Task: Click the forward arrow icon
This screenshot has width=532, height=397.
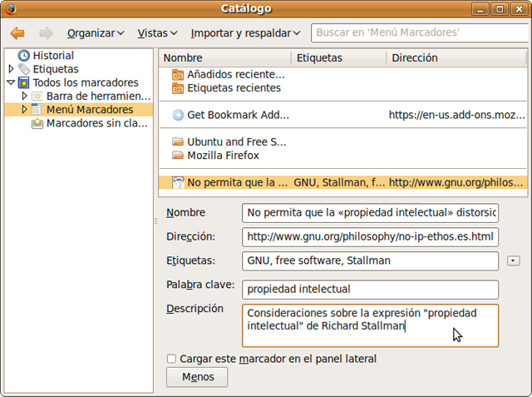Action: click(x=46, y=33)
